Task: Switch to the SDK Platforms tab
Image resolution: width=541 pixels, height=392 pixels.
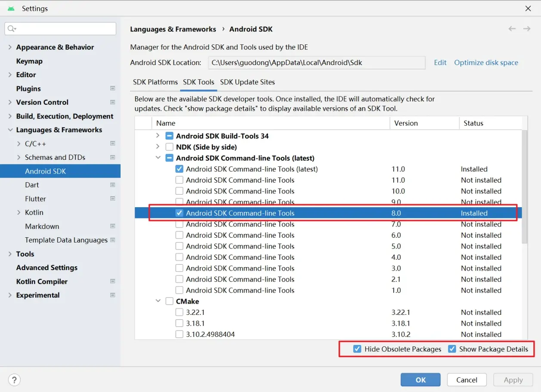Action: tap(155, 82)
